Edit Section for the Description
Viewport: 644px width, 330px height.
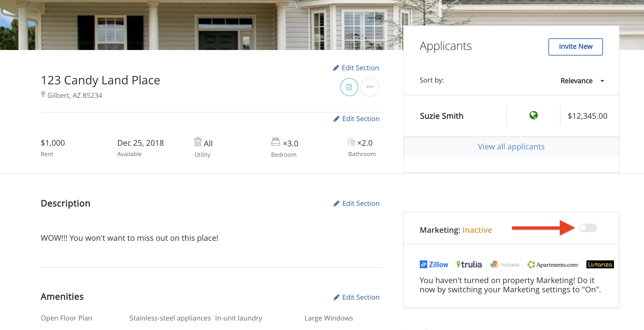[x=357, y=203]
